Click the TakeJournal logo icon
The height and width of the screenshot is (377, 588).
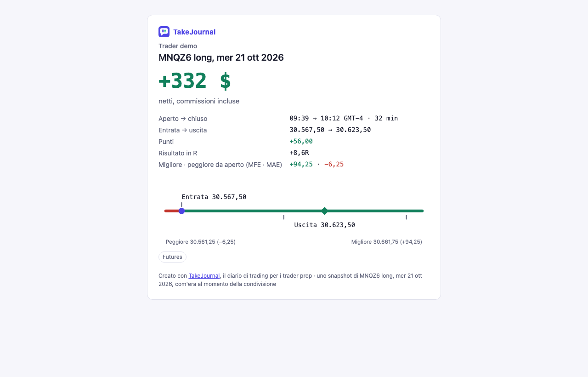[164, 32]
